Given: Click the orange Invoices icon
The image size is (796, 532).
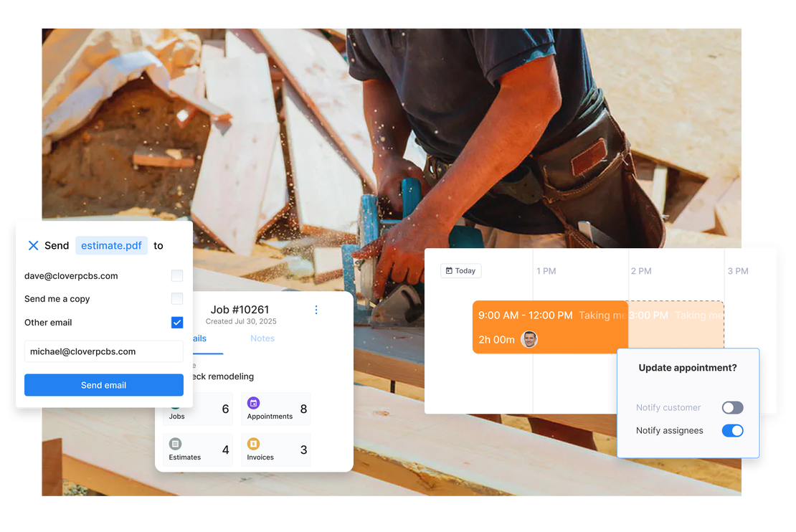Looking at the screenshot, I should [x=253, y=444].
